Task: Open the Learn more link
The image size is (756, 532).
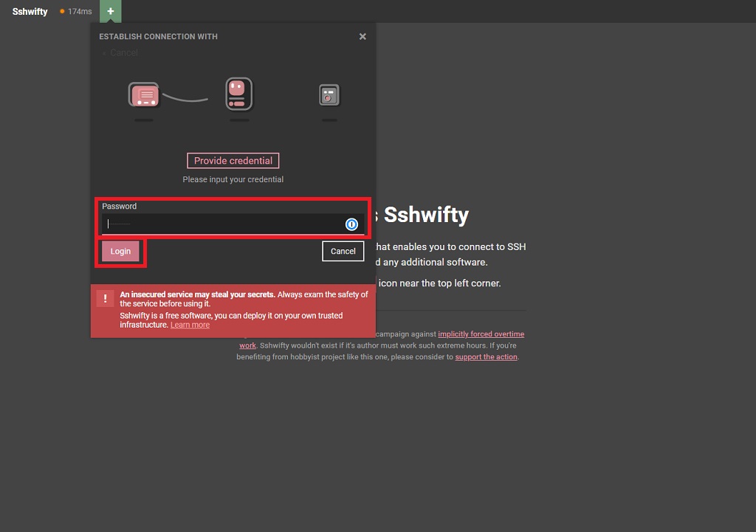Action: tap(190, 325)
